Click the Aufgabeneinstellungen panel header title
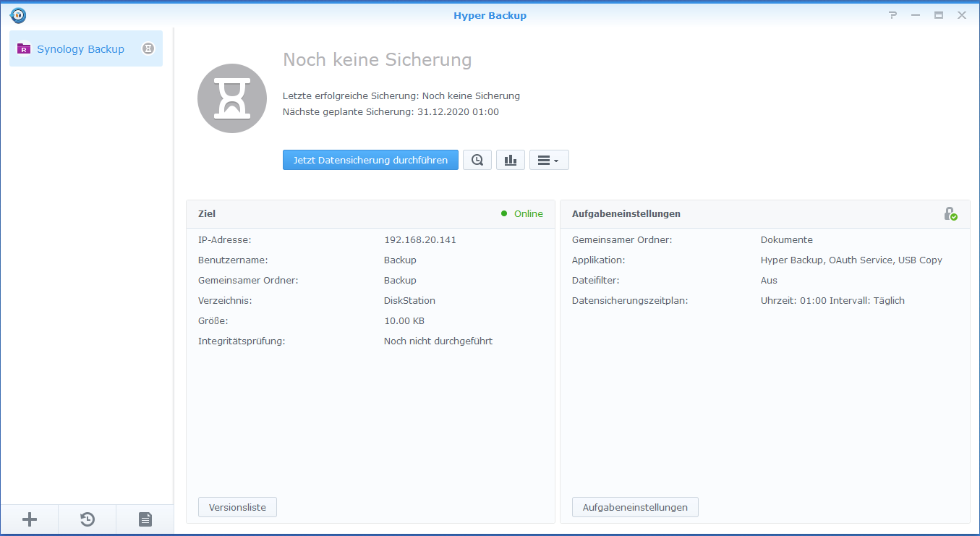Screen dimensions: 980x536 click(626, 214)
